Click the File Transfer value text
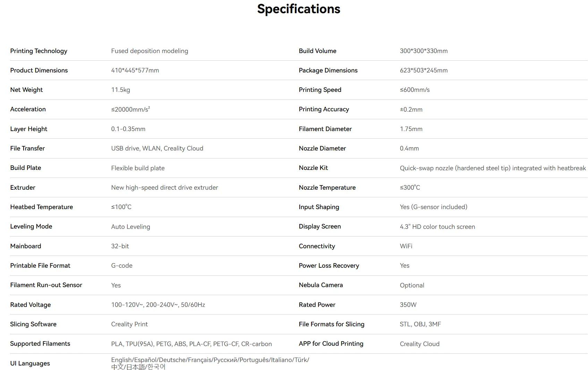Screen dimensions: 588x370 point(157,148)
